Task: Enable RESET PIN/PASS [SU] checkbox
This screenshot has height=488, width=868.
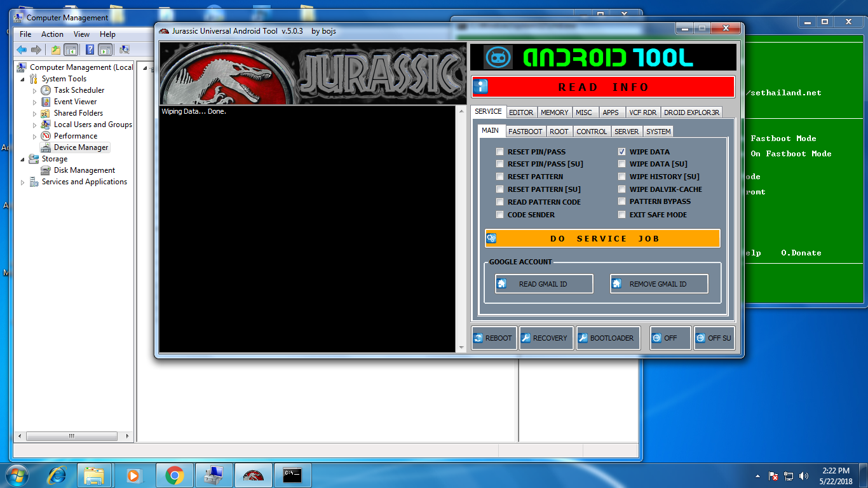Action: 500,164
